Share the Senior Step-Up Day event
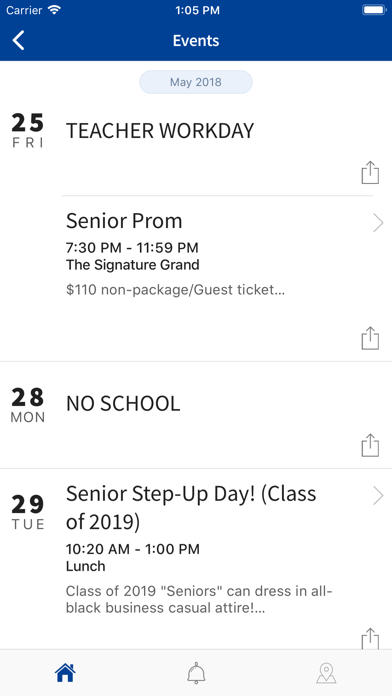 tap(370, 639)
